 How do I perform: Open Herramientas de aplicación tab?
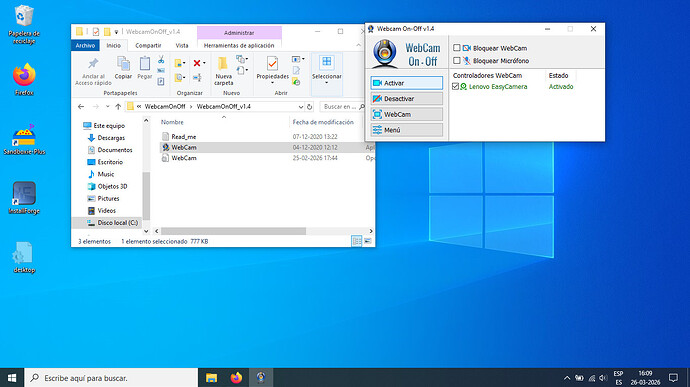(239, 45)
